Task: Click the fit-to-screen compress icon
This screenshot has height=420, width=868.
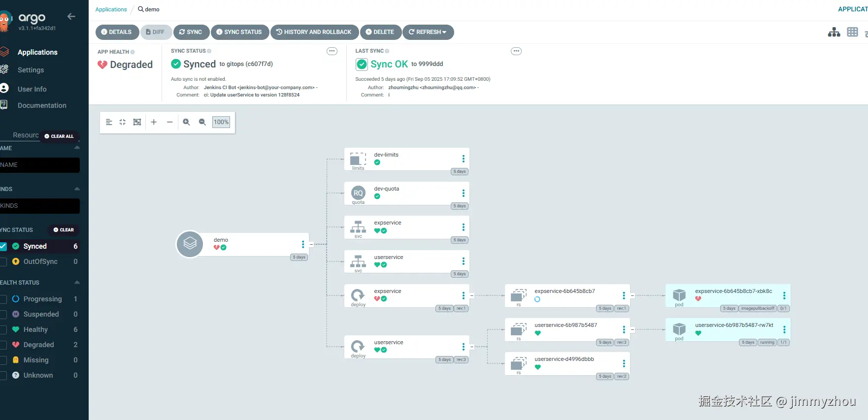Action: click(123, 122)
